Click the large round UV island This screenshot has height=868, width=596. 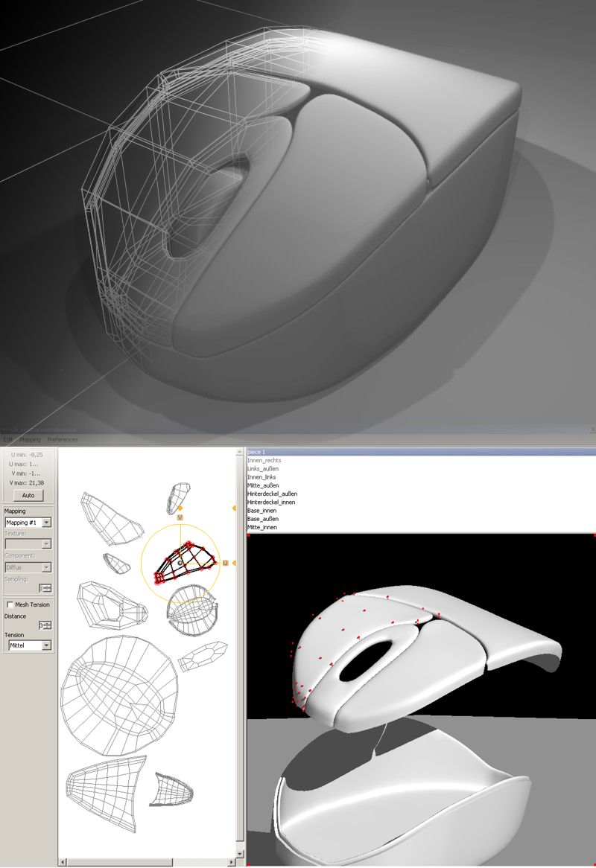pos(119,696)
